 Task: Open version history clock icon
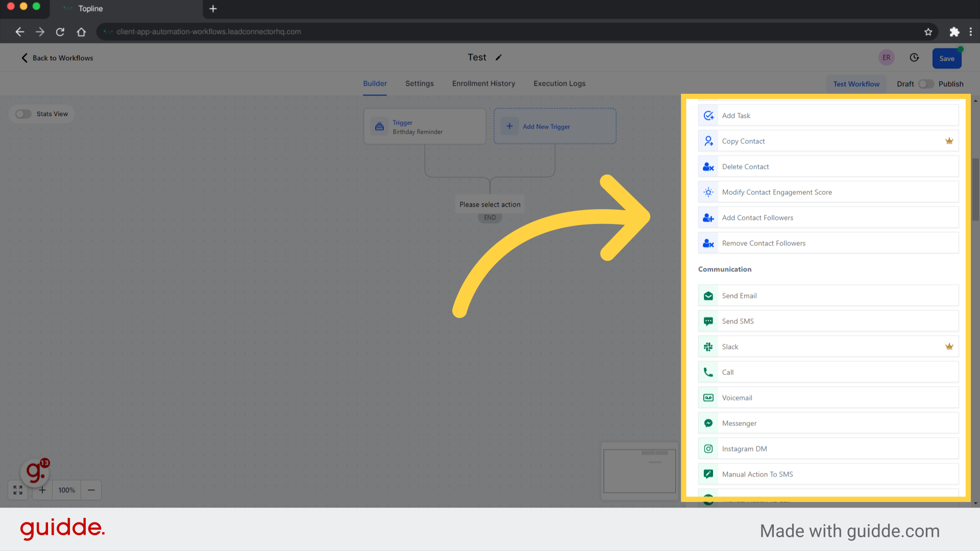tap(914, 58)
